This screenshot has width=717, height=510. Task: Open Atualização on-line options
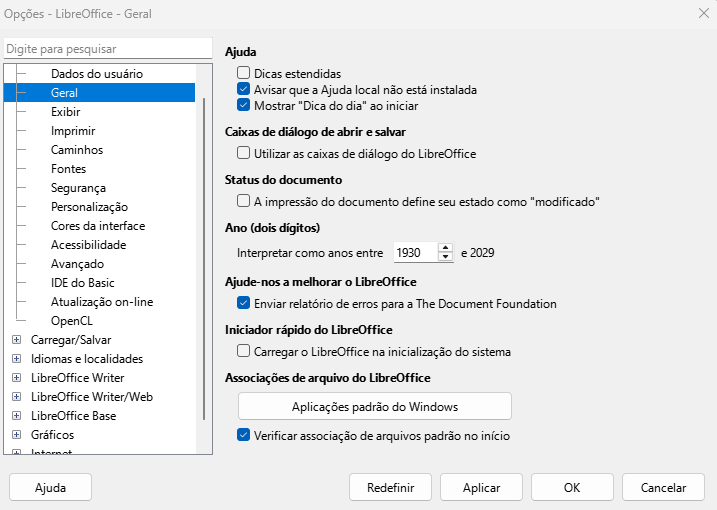point(102,302)
